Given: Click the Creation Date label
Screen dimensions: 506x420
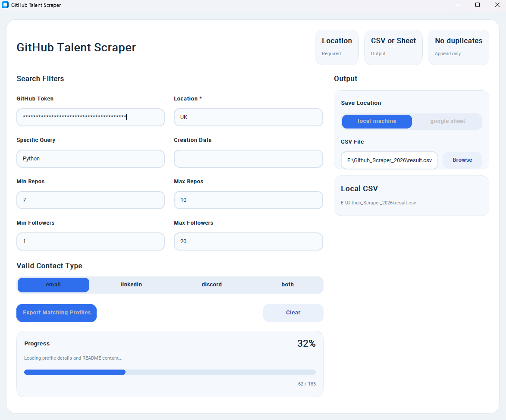Looking at the screenshot, I should coord(193,140).
